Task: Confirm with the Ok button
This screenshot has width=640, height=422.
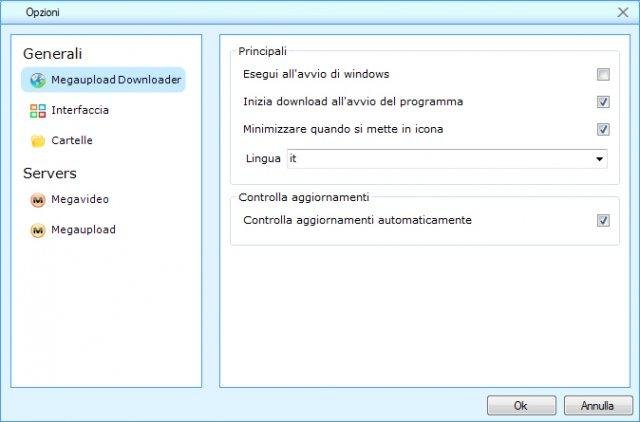Action: (521, 406)
